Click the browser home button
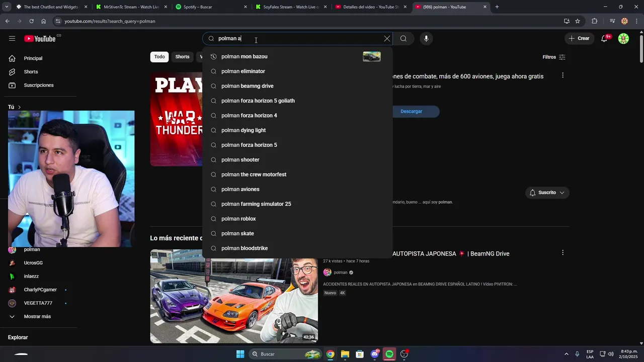 tap(44, 21)
